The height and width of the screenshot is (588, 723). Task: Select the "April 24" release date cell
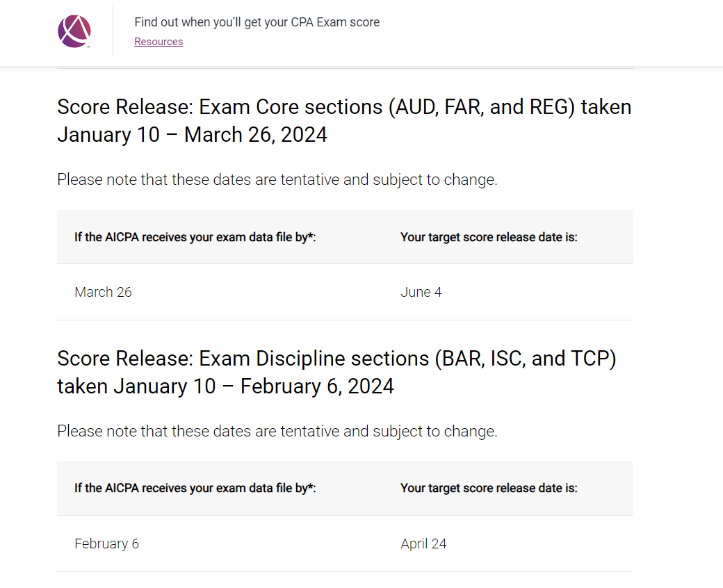[x=423, y=544]
